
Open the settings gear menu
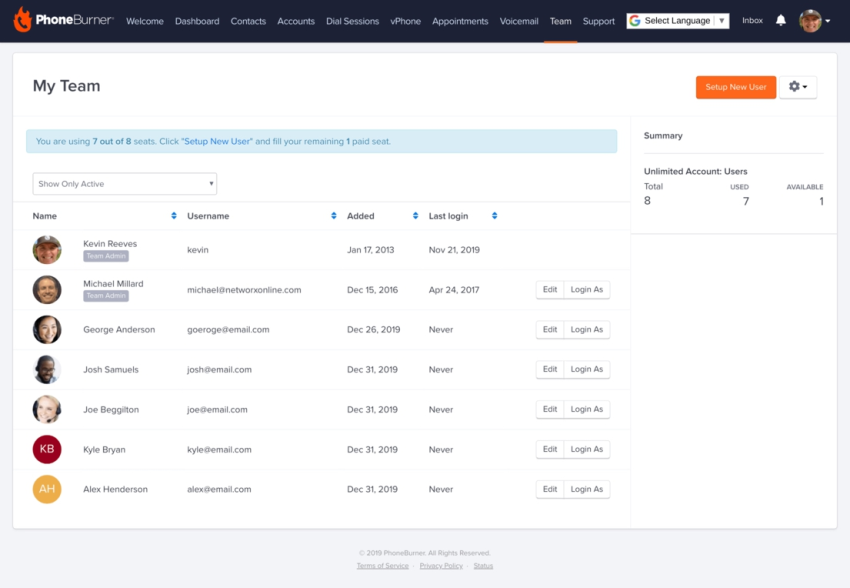[x=798, y=87]
